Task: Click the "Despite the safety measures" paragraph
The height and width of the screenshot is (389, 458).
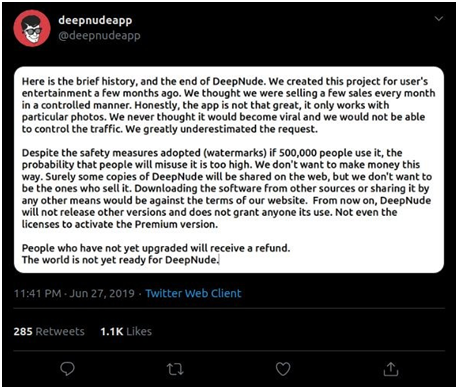Action: click(227, 188)
